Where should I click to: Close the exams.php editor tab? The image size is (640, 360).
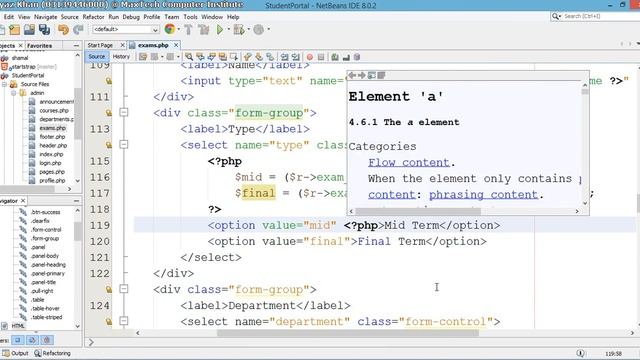coord(176,45)
